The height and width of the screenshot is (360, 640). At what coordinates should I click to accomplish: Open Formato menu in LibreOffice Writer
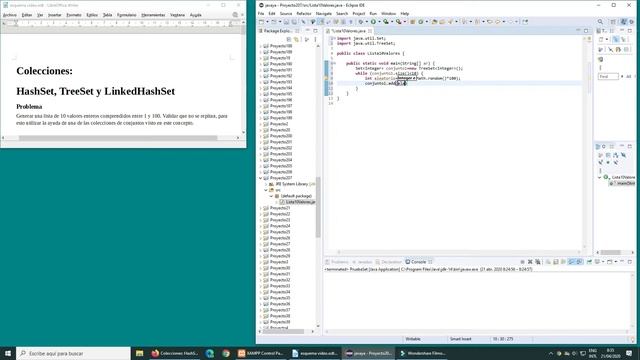[74, 15]
